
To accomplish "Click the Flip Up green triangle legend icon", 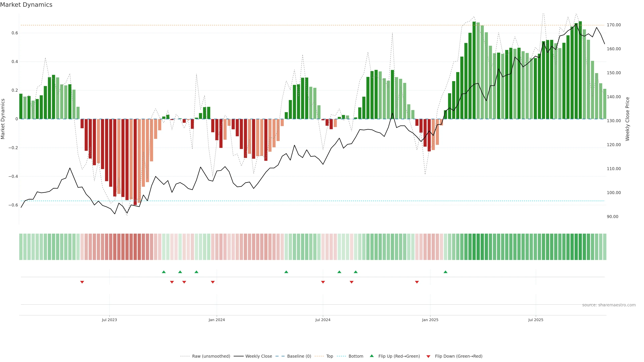I will 371,356.
